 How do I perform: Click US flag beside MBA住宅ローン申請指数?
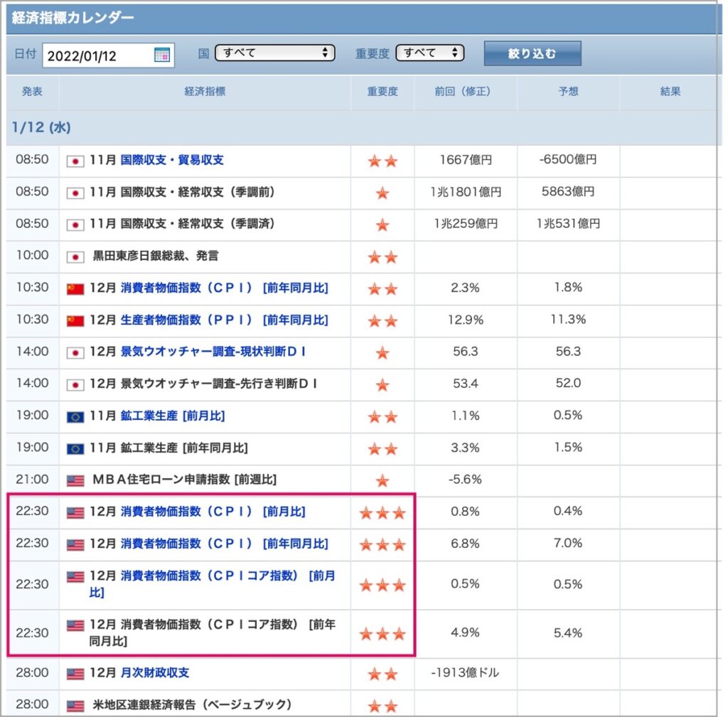[75, 480]
